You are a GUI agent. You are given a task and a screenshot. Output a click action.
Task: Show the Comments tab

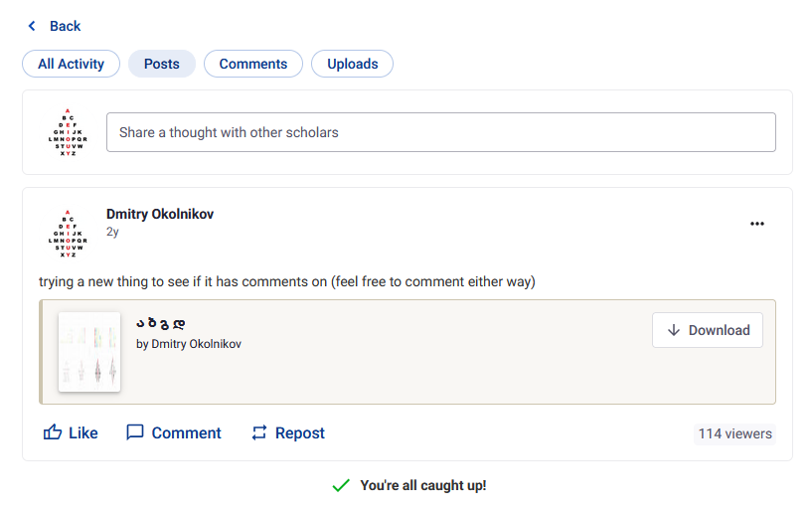253,64
